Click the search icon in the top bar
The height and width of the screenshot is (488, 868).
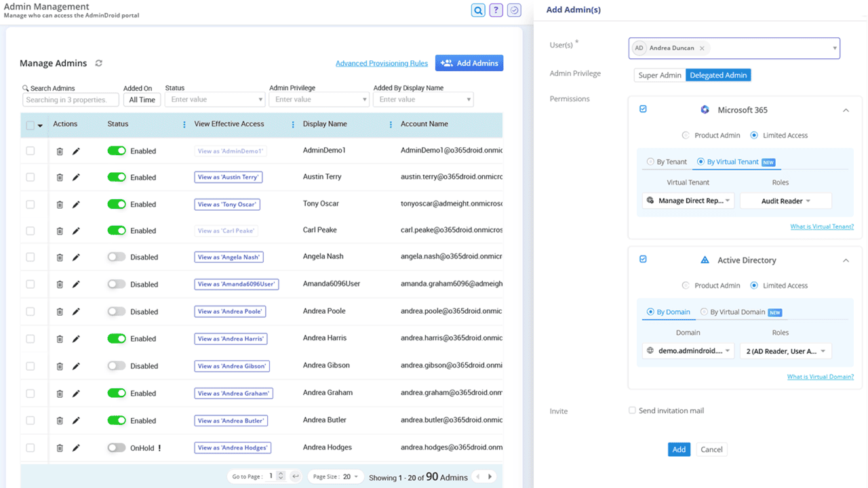477,10
